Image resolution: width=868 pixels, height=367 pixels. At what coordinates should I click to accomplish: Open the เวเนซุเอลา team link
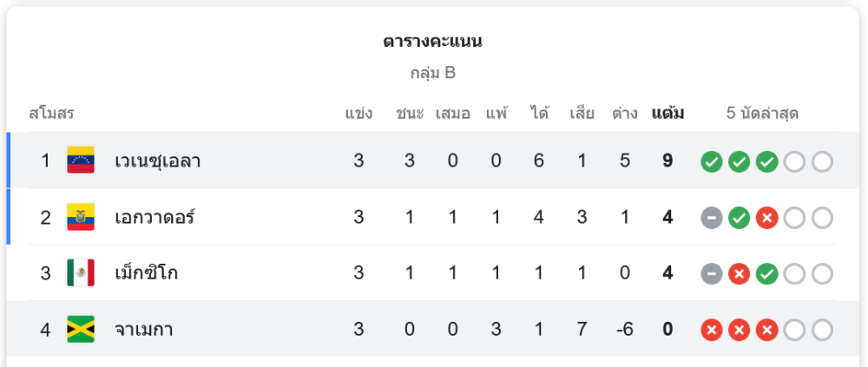[x=158, y=161]
